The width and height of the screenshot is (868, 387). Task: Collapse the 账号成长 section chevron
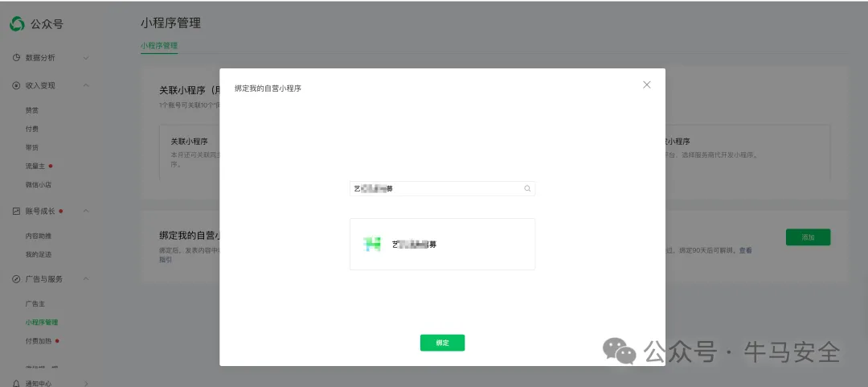pyautogui.click(x=86, y=211)
